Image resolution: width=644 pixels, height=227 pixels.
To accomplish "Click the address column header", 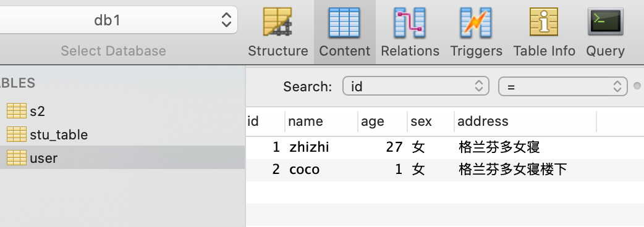I will click(525, 122).
